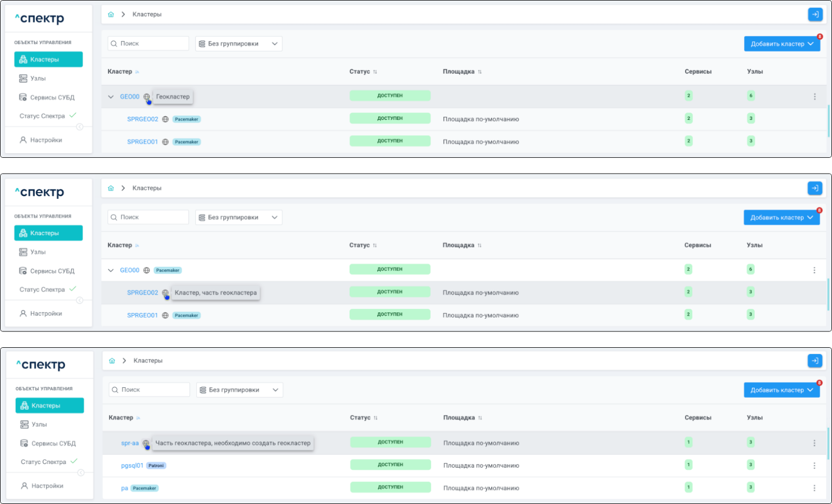Click the home breadcrumb icon in the bottom panel
Image resolution: width=832 pixels, height=504 pixels.
click(x=112, y=361)
